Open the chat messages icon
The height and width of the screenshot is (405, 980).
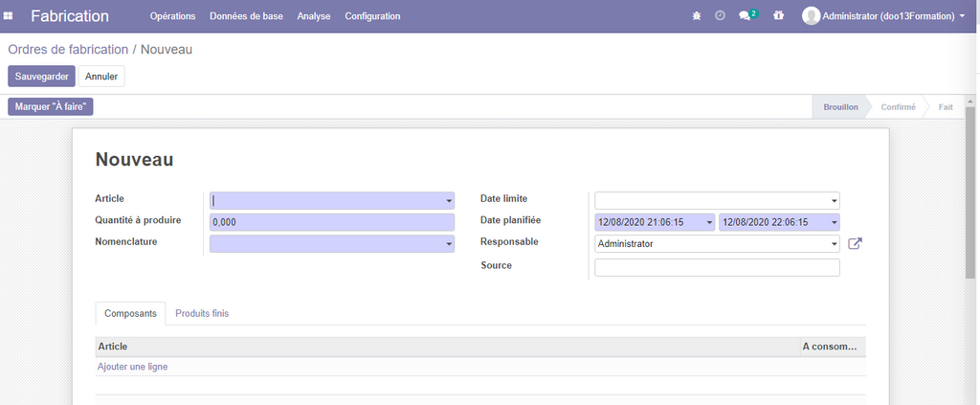pos(746,16)
